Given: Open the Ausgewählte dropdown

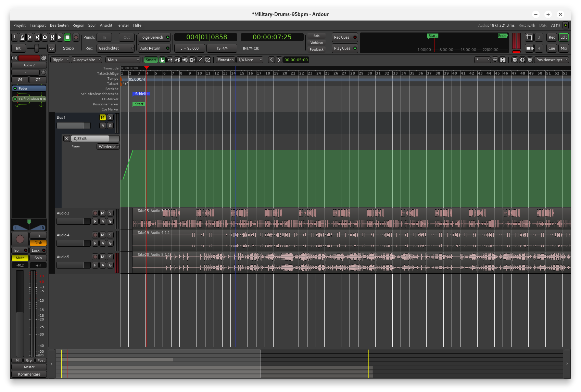Looking at the screenshot, I should coord(87,60).
